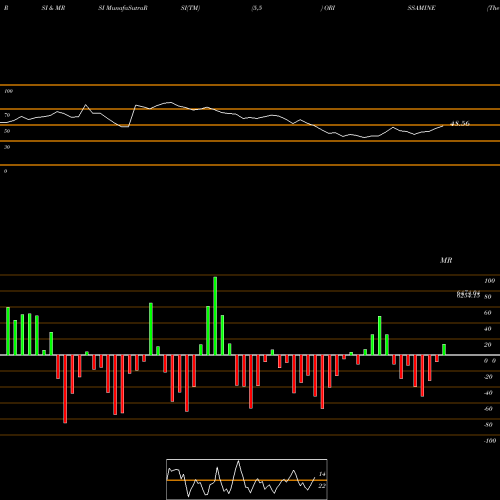Image resolution: width=500 pixels, height=500 pixels.
Task: Click the last green bar on right
Action: point(444,349)
